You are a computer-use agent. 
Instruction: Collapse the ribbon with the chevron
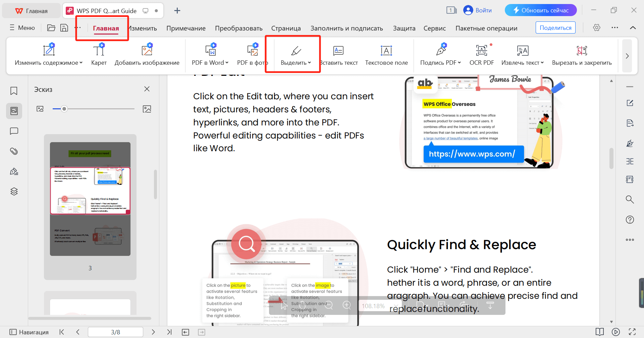pyautogui.click(x=633, y=28)
